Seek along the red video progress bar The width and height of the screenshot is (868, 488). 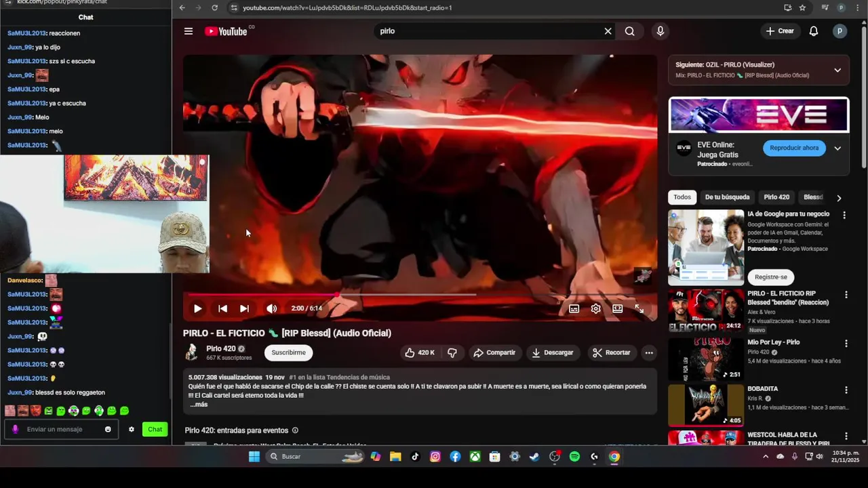(420, 294)
